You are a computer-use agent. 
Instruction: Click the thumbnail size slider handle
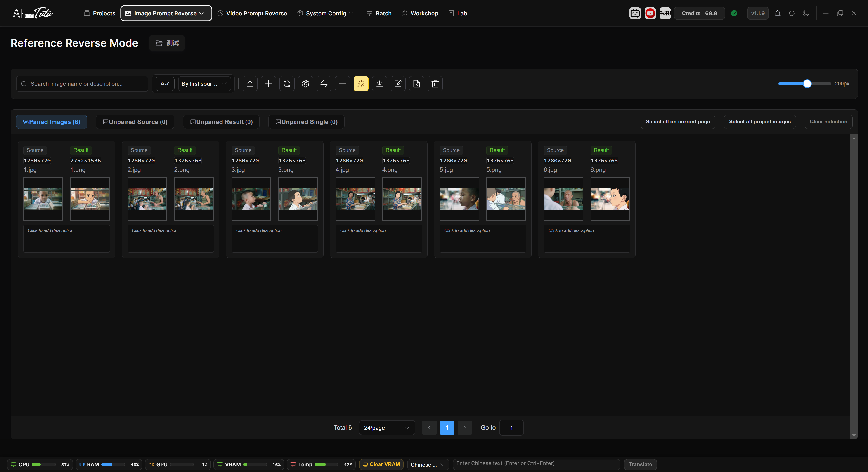(x=807, y=84)
